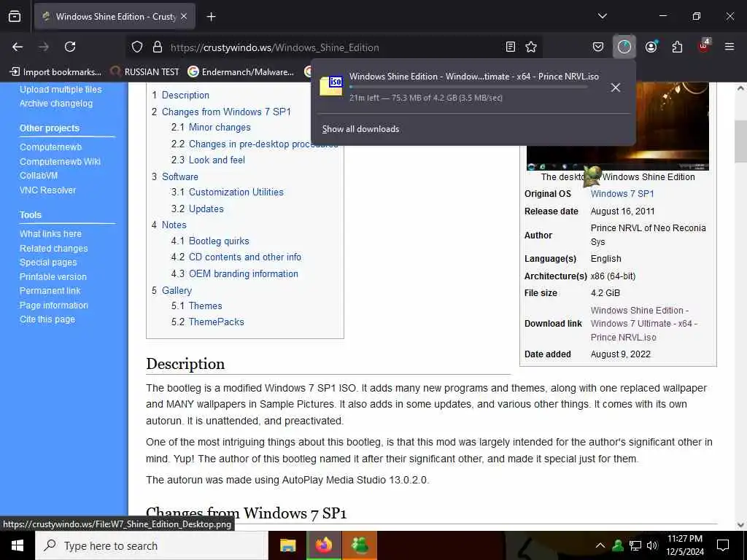Click the page vertical scrollbar thumb
Viewport: 747px width, 560px height.
pos(740,141)
